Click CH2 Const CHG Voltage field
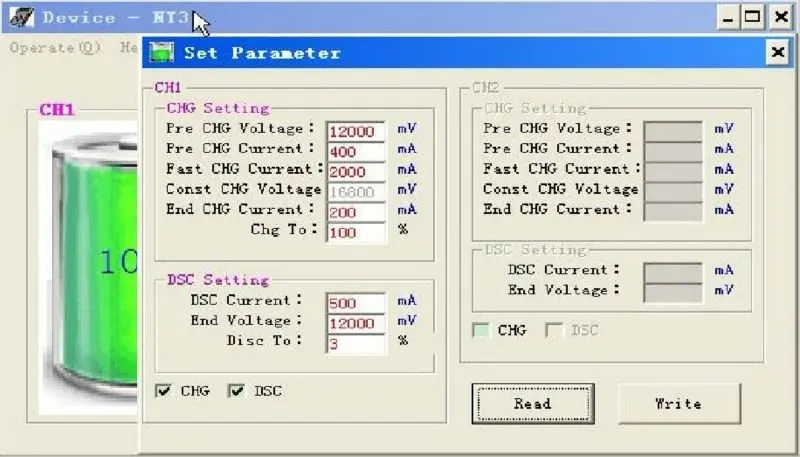The image size is (800, 457). tap(673, 192)
